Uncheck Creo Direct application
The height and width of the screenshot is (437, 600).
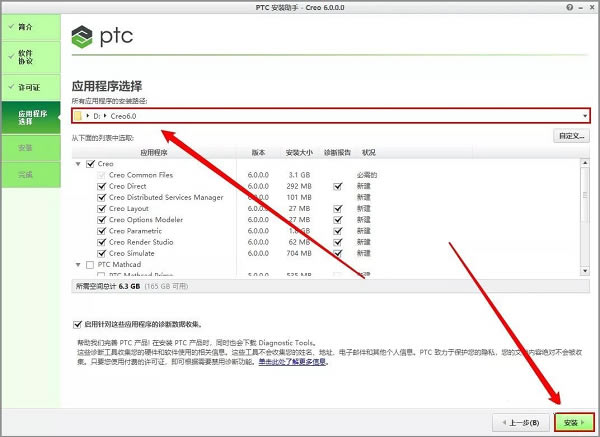pos(101,186)
